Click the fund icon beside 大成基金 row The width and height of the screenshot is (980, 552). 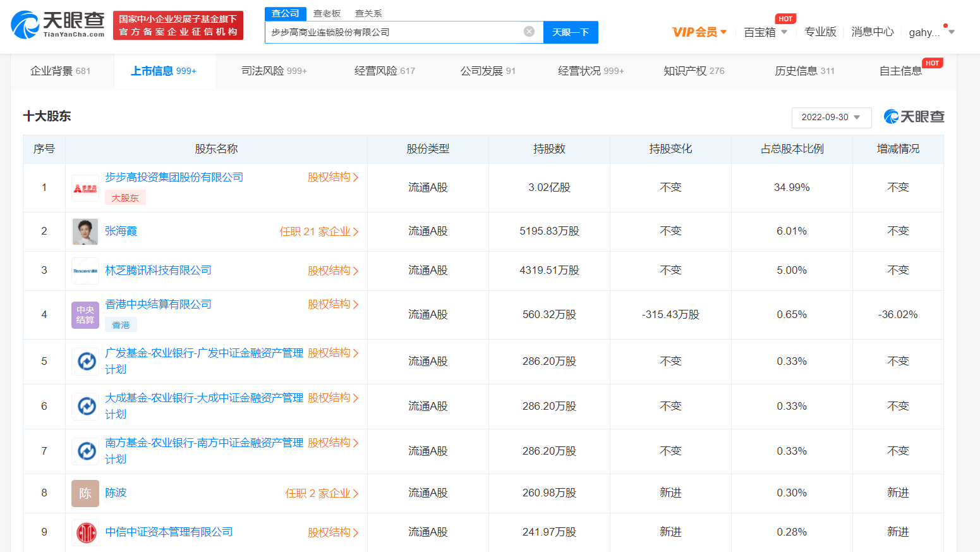point(85,406)
